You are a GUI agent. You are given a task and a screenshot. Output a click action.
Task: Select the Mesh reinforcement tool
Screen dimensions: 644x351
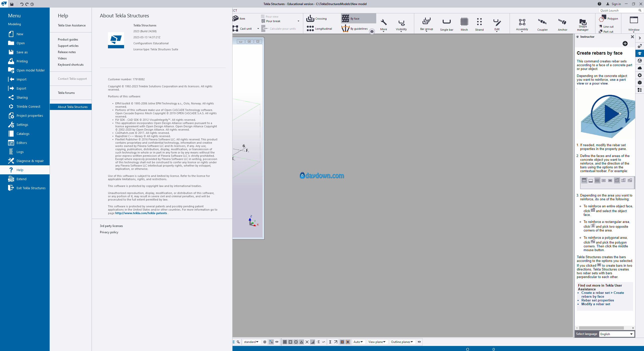point(464,24)
